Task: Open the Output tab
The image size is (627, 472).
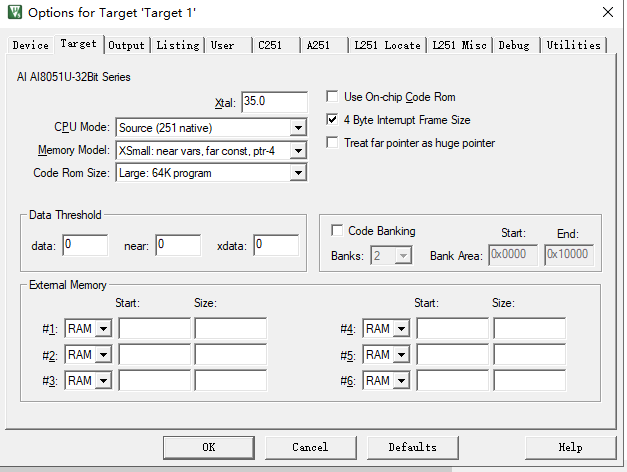Action: (126, 45)
